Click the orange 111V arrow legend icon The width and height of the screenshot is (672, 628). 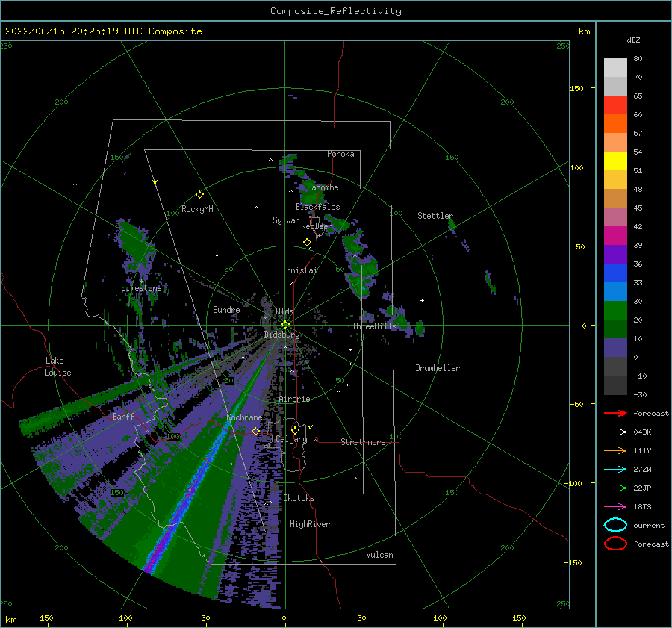click(615, 450)
